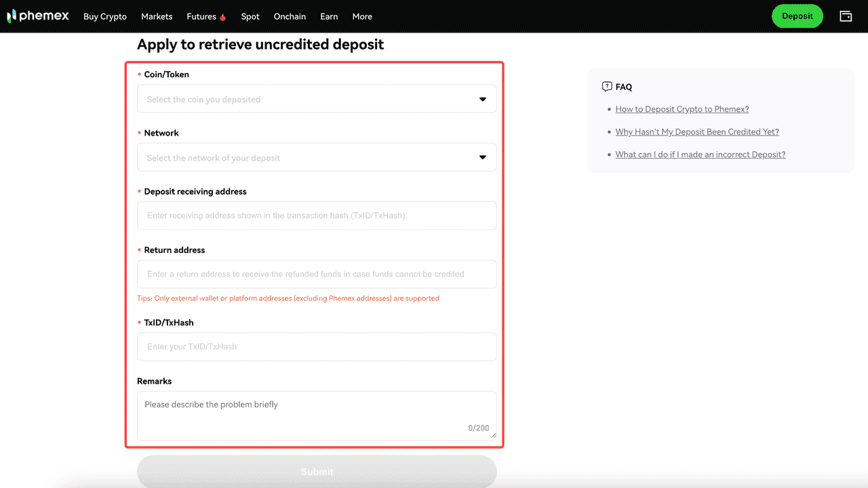Expand the Coin/Token dropdown
Image resolution: width=868 pixels, height=488 pixels.
click(x=317, y=99)
